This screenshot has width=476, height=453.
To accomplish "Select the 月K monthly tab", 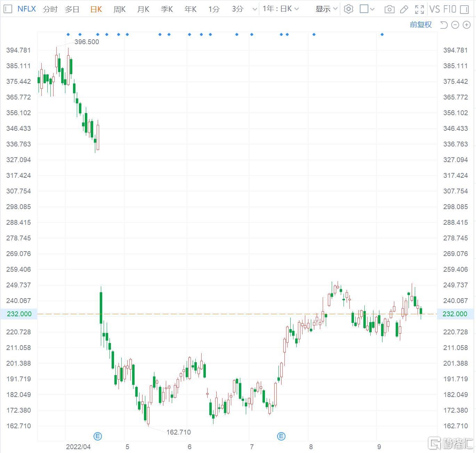I will (143, 9).
